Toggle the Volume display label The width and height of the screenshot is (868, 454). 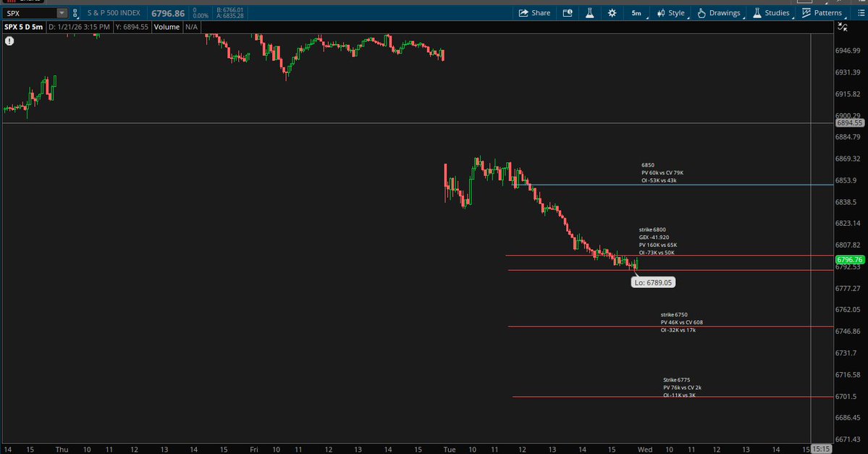point(166,27)
